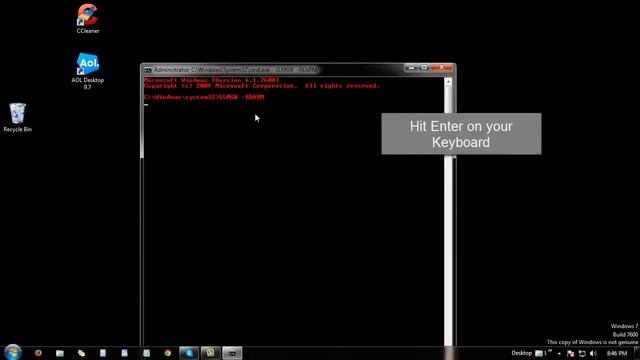Open the folder icon in the taskbar
640x360 pixels.
pyautogui.click(x=60, y=353)
